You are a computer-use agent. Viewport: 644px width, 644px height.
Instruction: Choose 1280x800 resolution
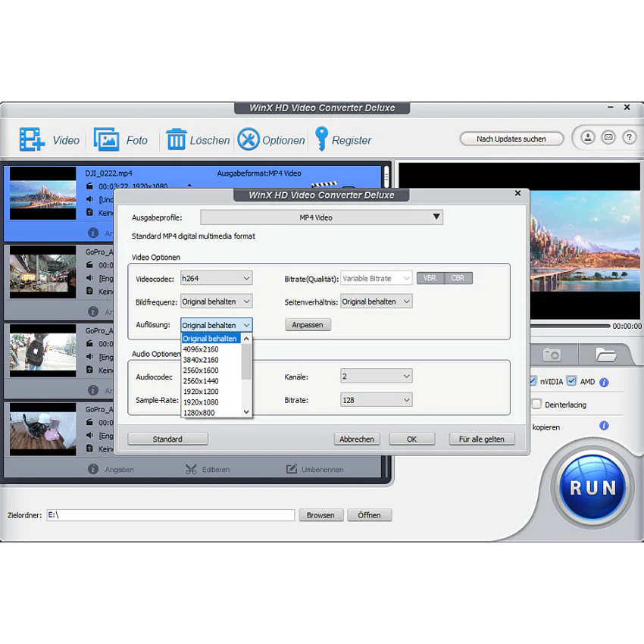(211, 412)
